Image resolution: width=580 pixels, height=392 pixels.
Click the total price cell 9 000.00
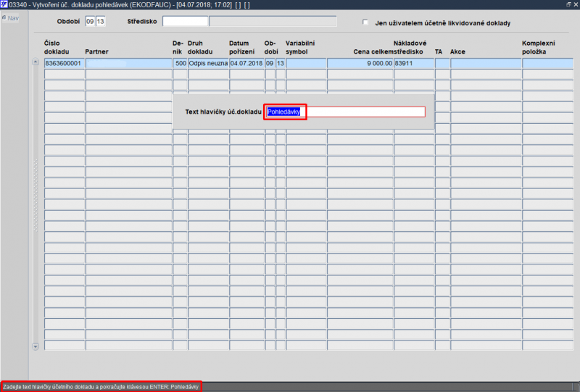(360, 63)
